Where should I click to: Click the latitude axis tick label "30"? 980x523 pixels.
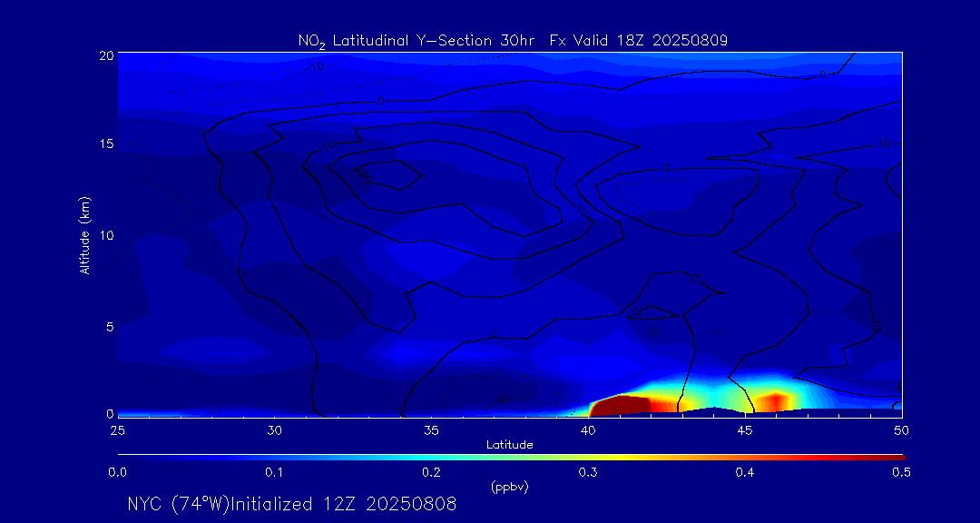tap(274, 430)
